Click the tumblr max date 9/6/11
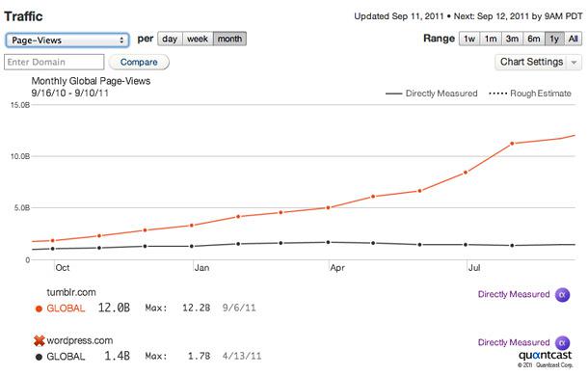The height and width of the screenshot is (376, 588). [x=239, y=309]
